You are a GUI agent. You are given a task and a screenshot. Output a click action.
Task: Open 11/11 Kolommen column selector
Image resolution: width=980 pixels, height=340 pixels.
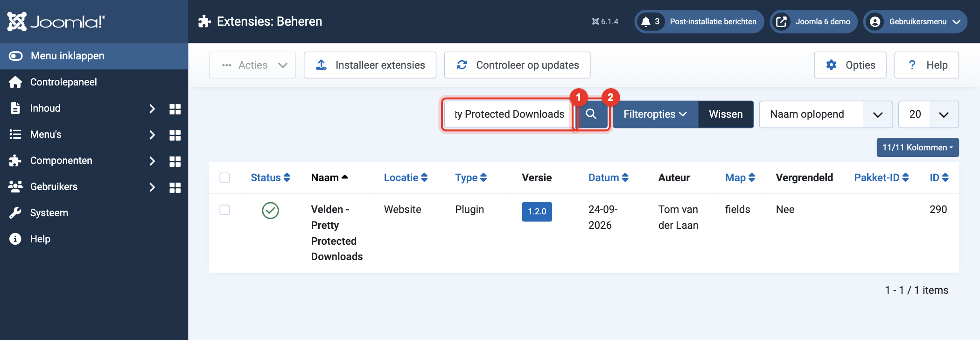point(917,148)
